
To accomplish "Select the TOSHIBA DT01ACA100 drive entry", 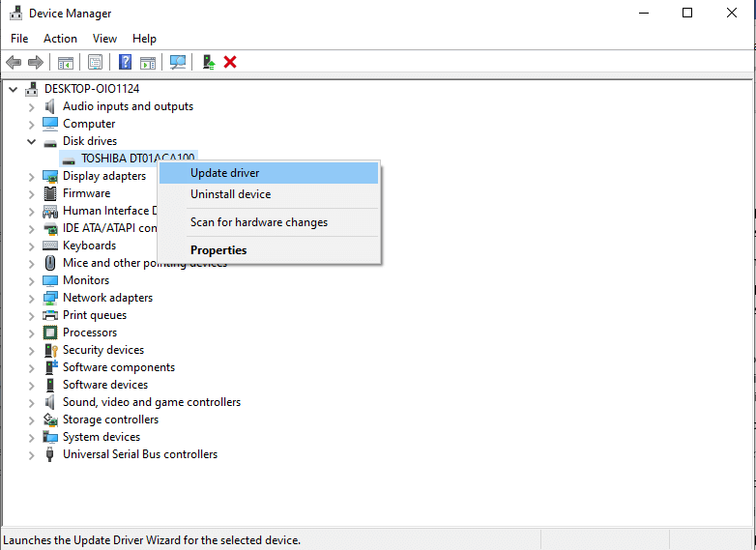I will (x=129, y=159).
